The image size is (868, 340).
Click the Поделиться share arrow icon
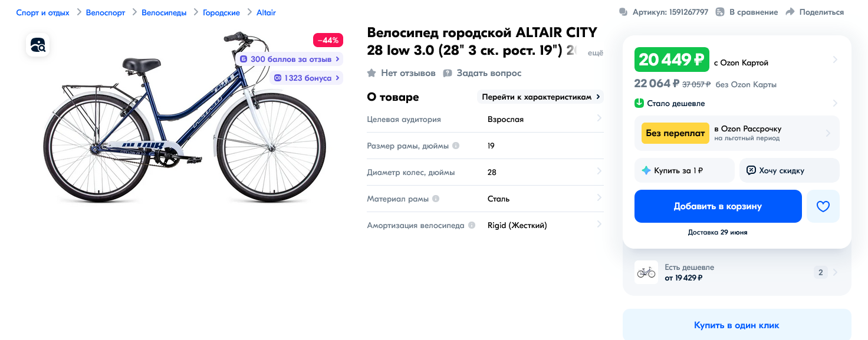(791, 12)
